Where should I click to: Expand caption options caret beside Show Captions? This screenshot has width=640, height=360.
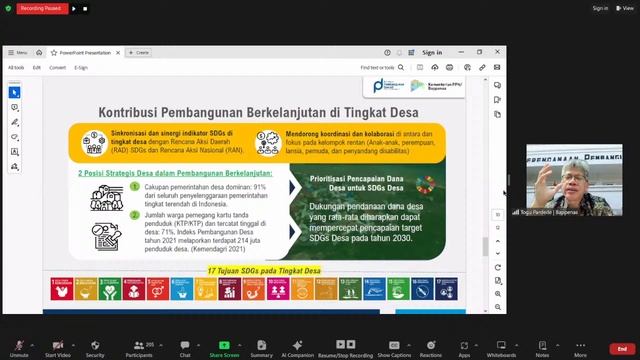(409, 345)
